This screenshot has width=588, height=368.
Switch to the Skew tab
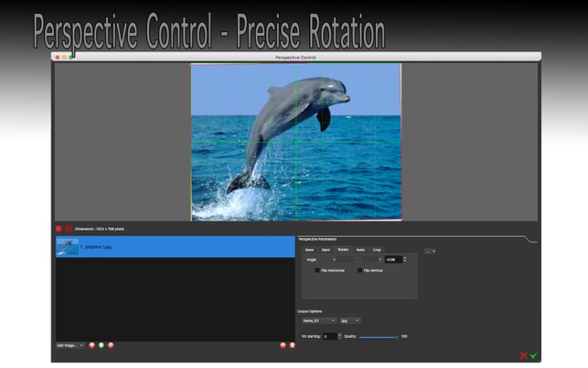[x=309, y=250]
